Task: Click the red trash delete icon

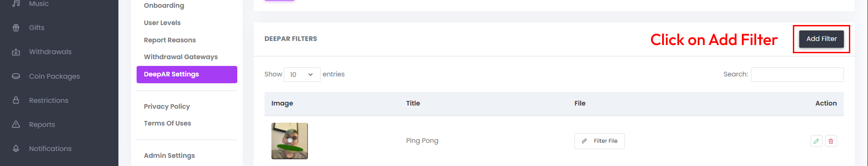Action: tap(831, 141)
